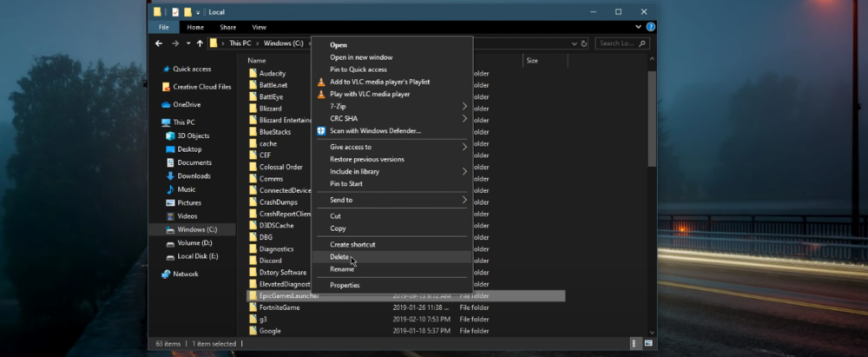Image resolution: width=868 pixels, height=357 pixels.
Task: Select Properties in the context menu
Action: click(x=345, y=285)
